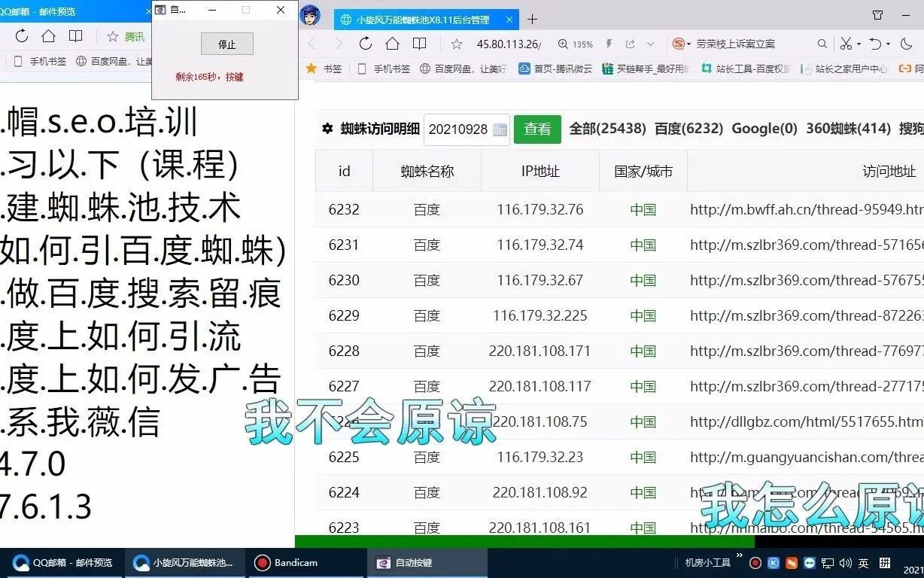The width and height of the screenshot is (924, 578).
Task: Click user avatar in right browser title bar
Action: tap(310, 15)
